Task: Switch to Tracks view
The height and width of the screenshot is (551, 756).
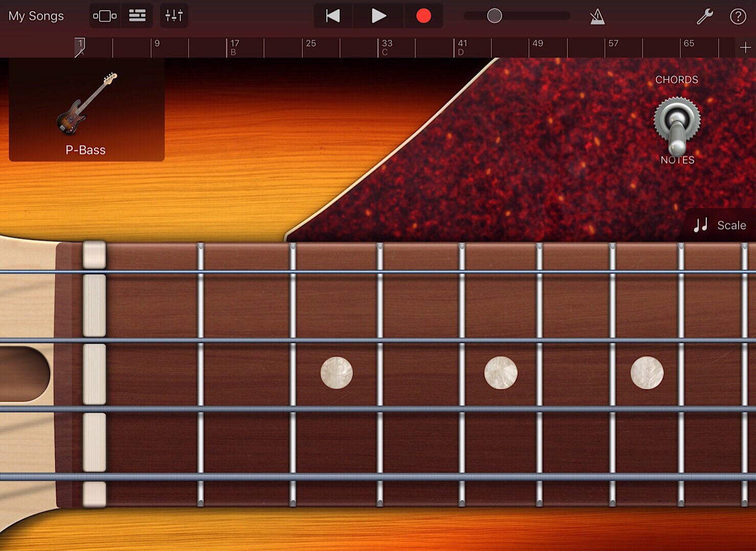Action: [x=137, y=16]
